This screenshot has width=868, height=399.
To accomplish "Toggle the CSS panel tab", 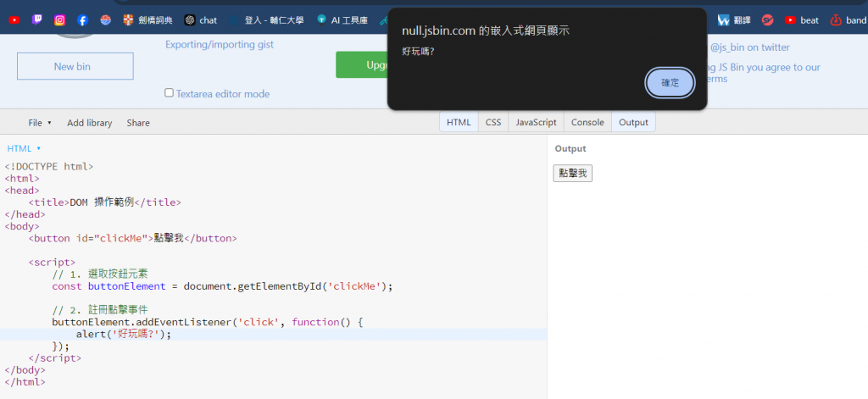I will pos(493,122).
